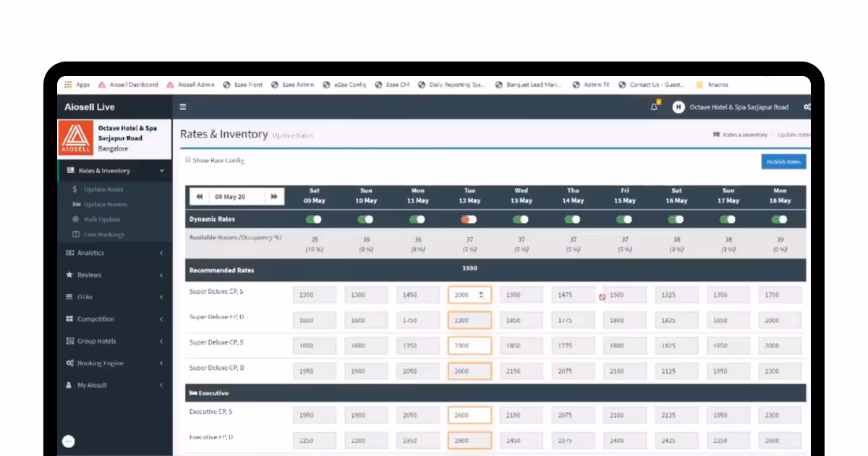The width and height of the screenshot is (868, 456).
Task: Expand the Analytics menu
Action: point(115,253)
